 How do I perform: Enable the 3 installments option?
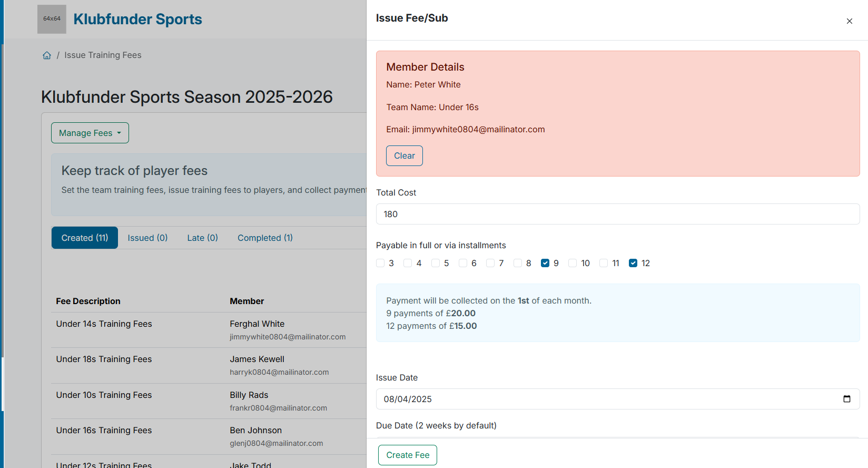pyautogui.click(x=380, y=263)
